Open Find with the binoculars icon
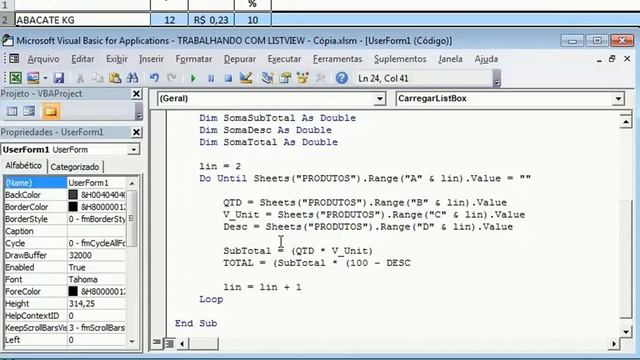Screen dimensions: 640x360 click(x=133, y=78)
